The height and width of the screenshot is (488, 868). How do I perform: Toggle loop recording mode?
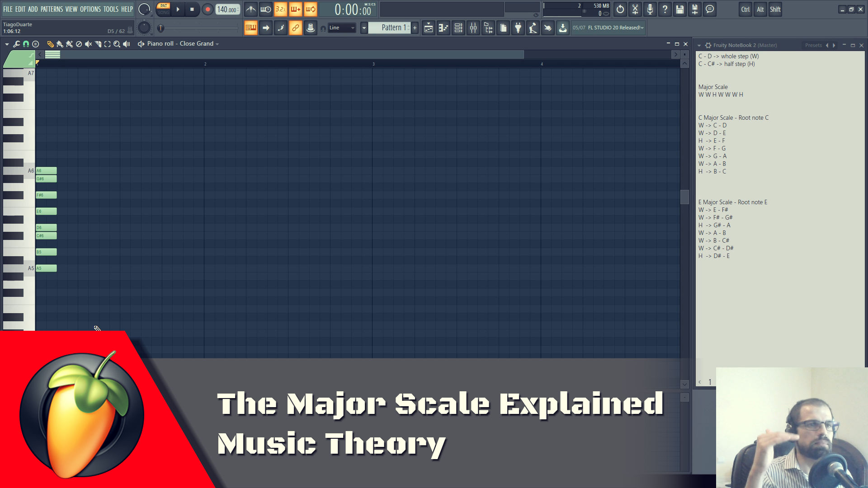tap(310, 9)
